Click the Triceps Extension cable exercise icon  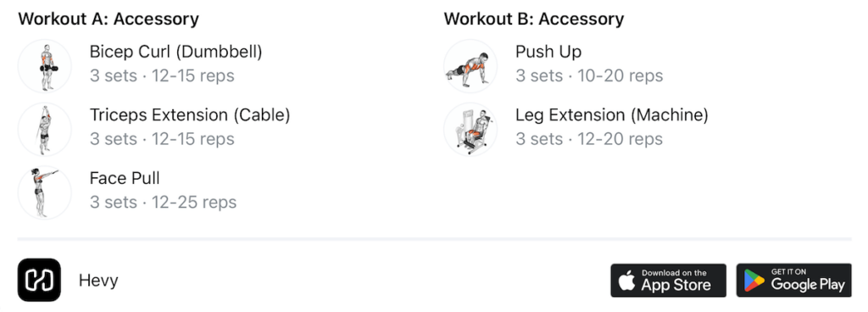(45, 130)
